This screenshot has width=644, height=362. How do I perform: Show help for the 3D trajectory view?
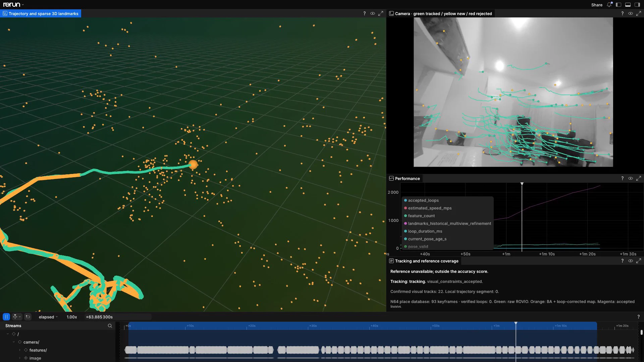(x=365, y=13)
